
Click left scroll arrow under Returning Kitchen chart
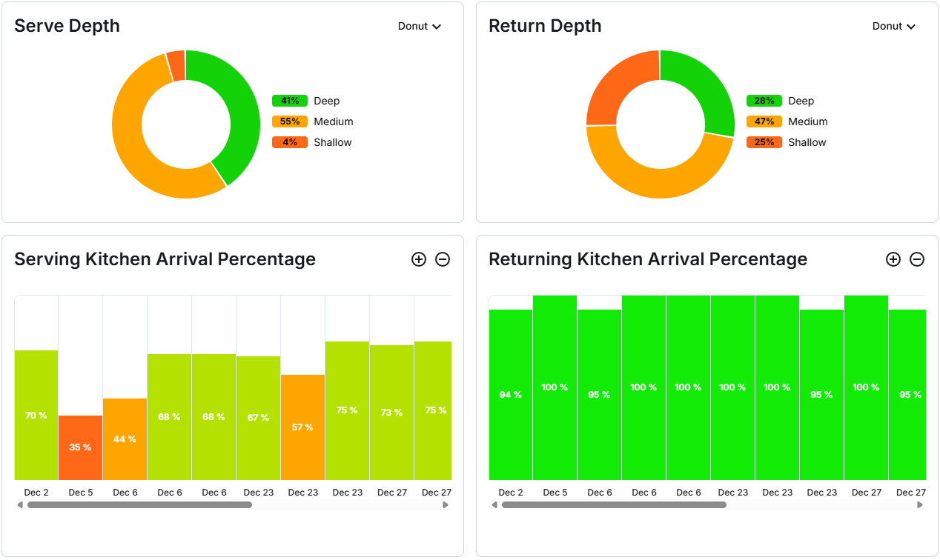494,505
